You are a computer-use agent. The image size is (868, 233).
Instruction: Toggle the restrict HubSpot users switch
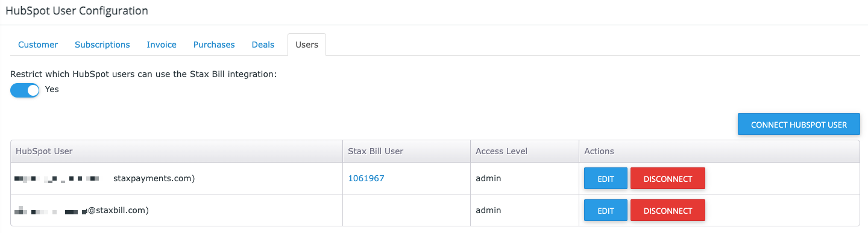click(25, 90)
